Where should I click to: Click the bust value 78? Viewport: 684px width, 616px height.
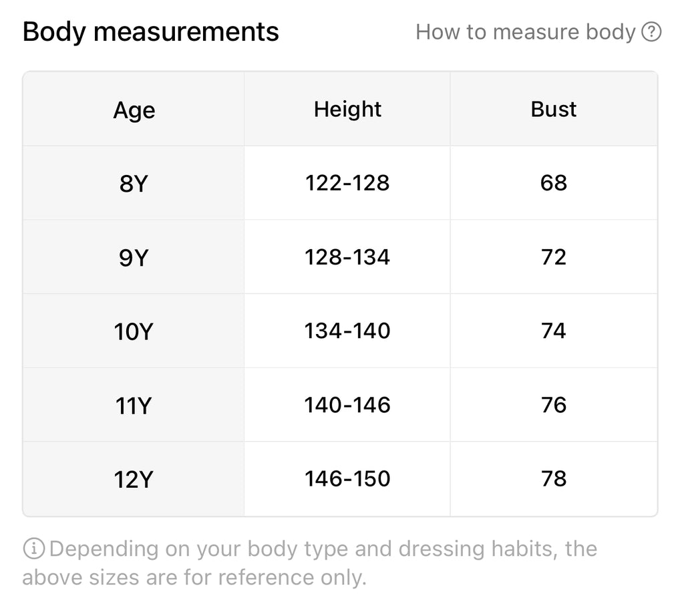pyautogui.click(x=553, y=478)
